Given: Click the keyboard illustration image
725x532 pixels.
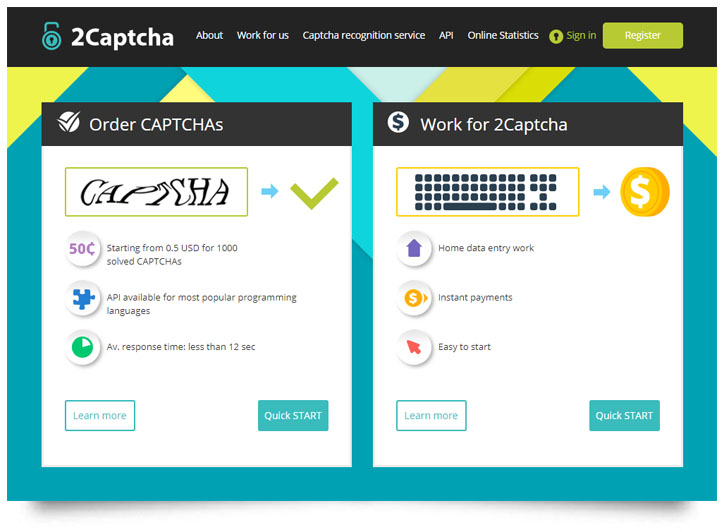Looking at the screenshot, I should [488, 192].
